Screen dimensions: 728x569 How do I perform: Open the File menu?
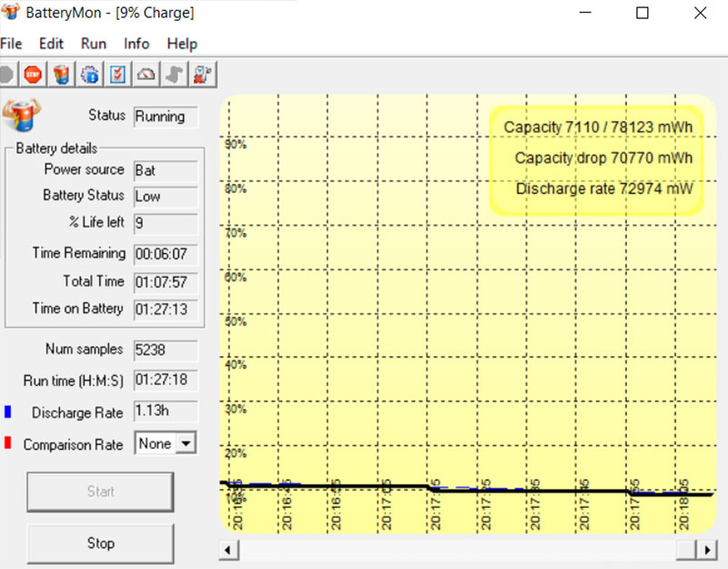pyautogui.click(x=11, y=44)
